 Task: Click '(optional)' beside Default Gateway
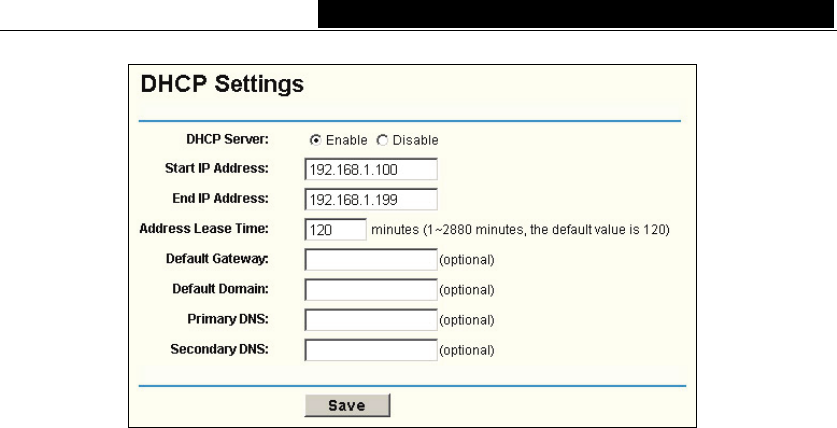(x=467, y=260)
